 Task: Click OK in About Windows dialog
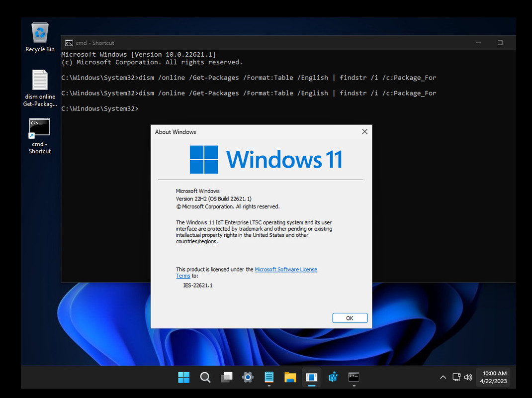pos(350,318)
